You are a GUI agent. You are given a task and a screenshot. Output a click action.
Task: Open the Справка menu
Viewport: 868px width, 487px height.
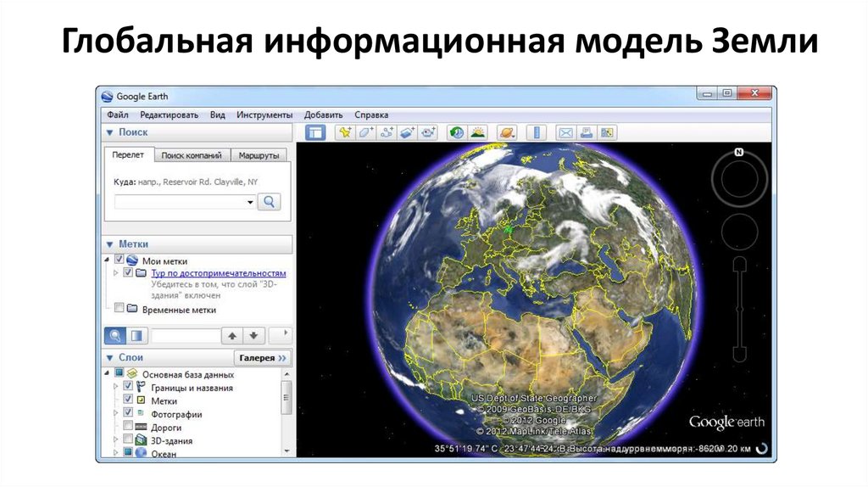[x=371, y=115]
